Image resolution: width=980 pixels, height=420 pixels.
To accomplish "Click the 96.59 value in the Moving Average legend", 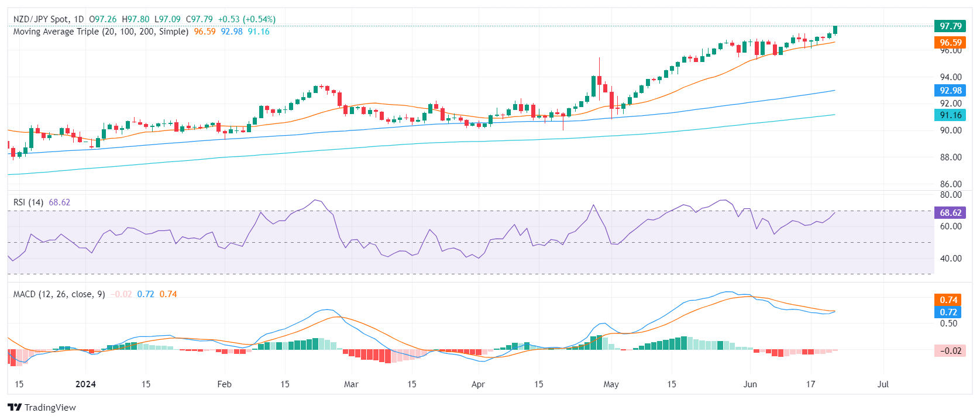I will click(205, 32).
